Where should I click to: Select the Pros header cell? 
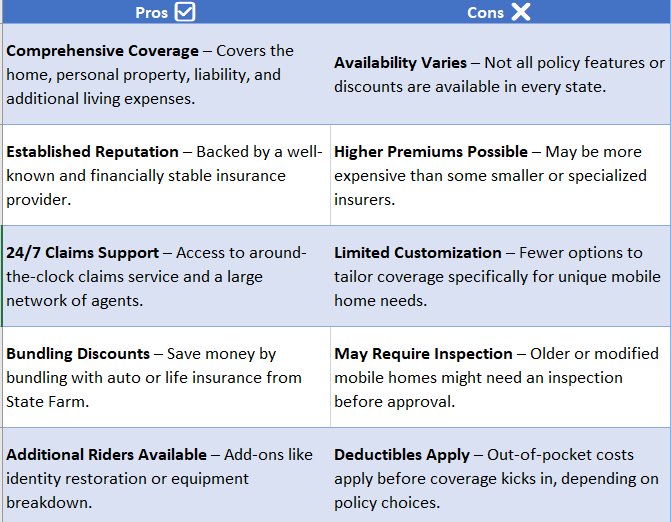pyautogui.click(x=166, y=12)
